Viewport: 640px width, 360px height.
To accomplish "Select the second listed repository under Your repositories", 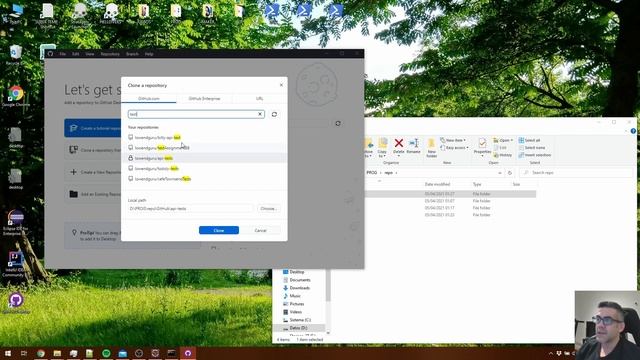I will [204, 148].
